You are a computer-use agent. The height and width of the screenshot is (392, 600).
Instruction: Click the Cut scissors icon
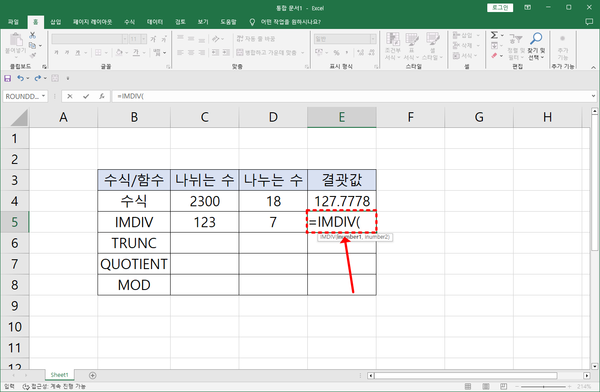click(33, 36)
